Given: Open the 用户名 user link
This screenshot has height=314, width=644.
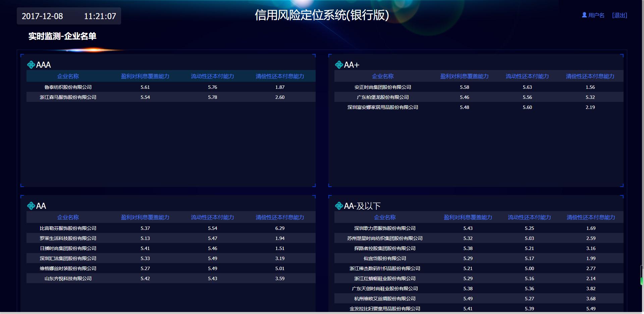Looking at the screenshot, I should coord(596,15).
